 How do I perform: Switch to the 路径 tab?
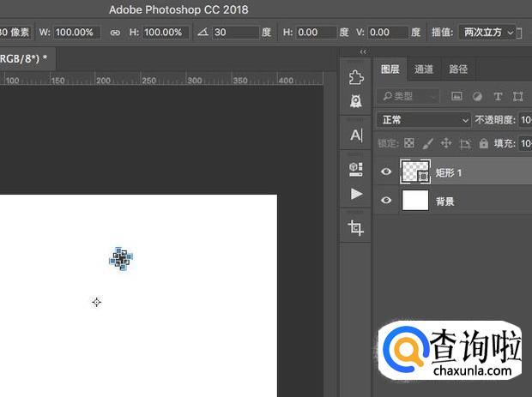point(458,69)
